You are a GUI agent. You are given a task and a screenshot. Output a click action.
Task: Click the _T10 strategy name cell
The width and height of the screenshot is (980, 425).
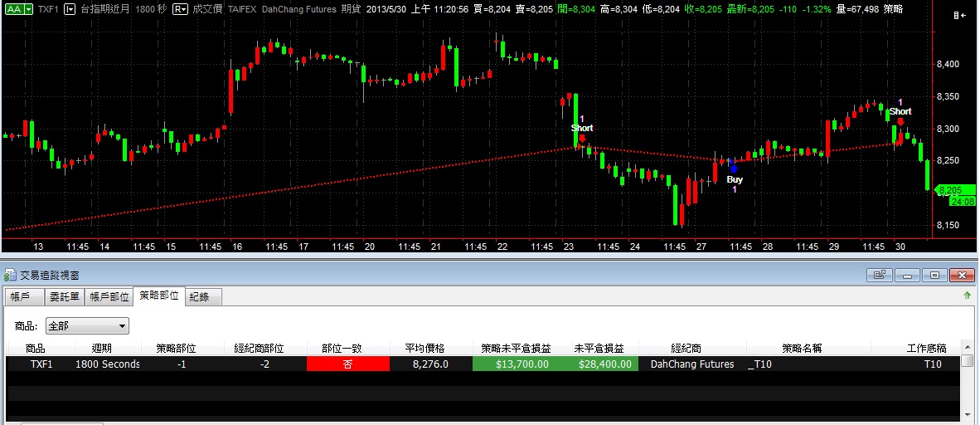pos(759,364)
